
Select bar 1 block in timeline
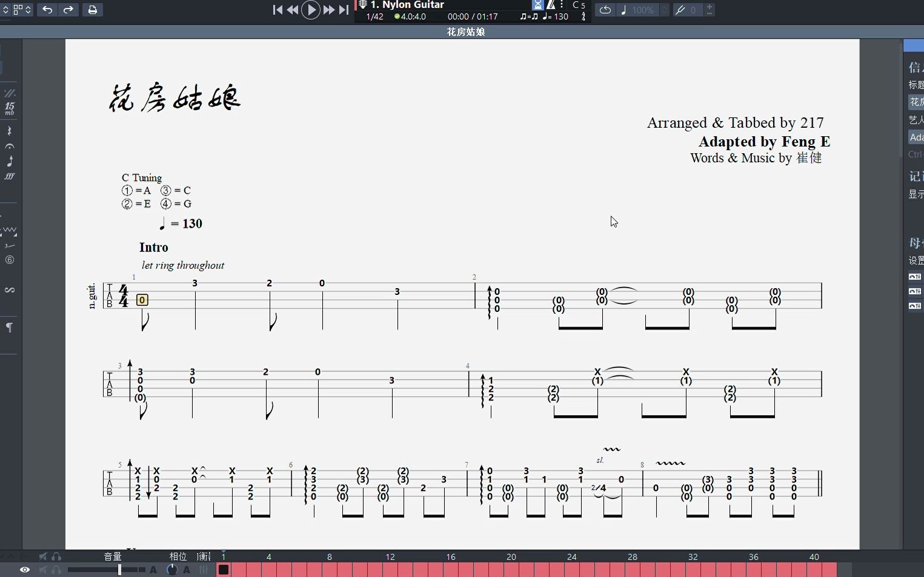224,570
